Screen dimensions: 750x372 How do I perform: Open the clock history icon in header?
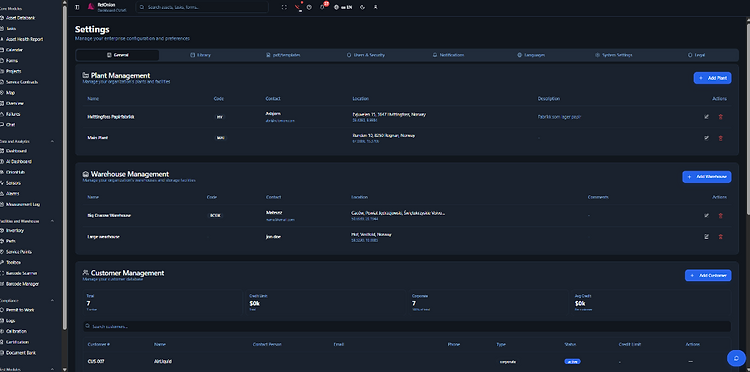click(309, 7)
